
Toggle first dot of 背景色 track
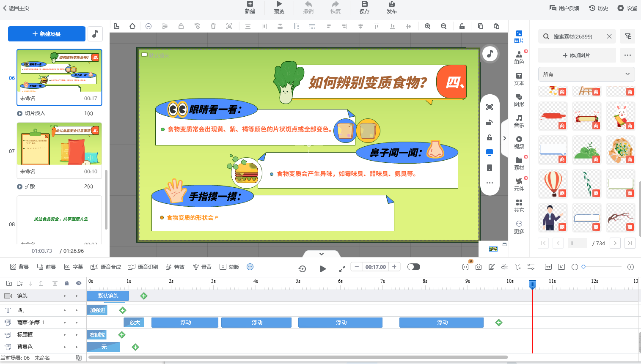click(x=65, y=347)
